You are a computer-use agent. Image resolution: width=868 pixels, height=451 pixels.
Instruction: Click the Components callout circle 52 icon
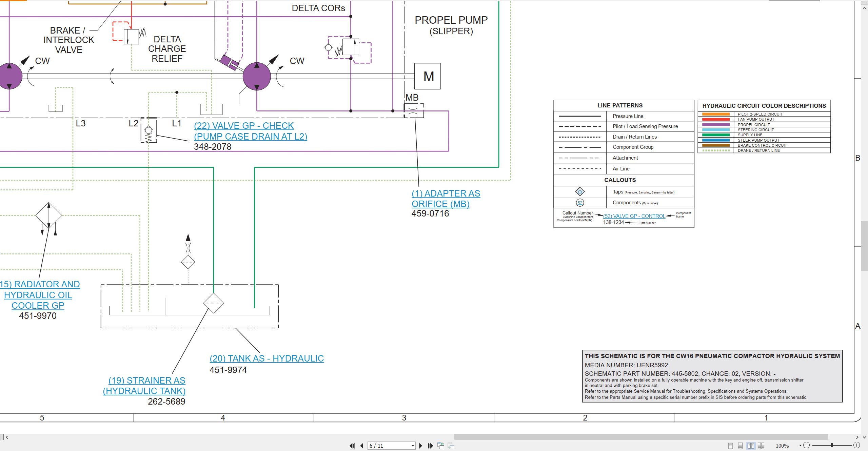580,203
